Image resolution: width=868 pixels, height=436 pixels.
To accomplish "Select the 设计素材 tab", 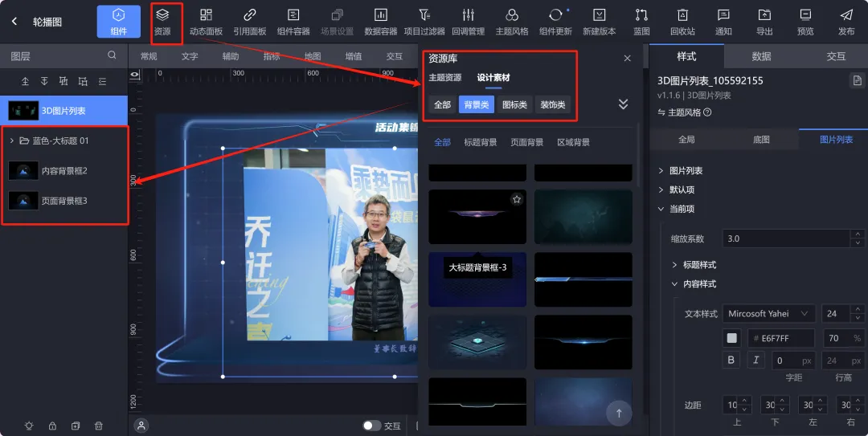I will (493, 77).
